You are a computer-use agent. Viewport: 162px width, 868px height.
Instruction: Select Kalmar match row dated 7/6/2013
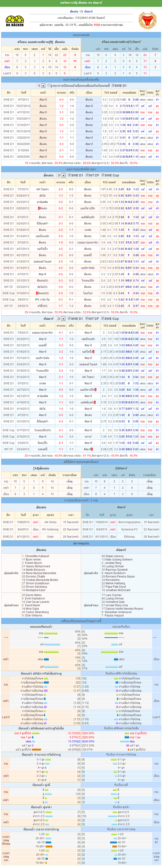click(x=81, y=333)
